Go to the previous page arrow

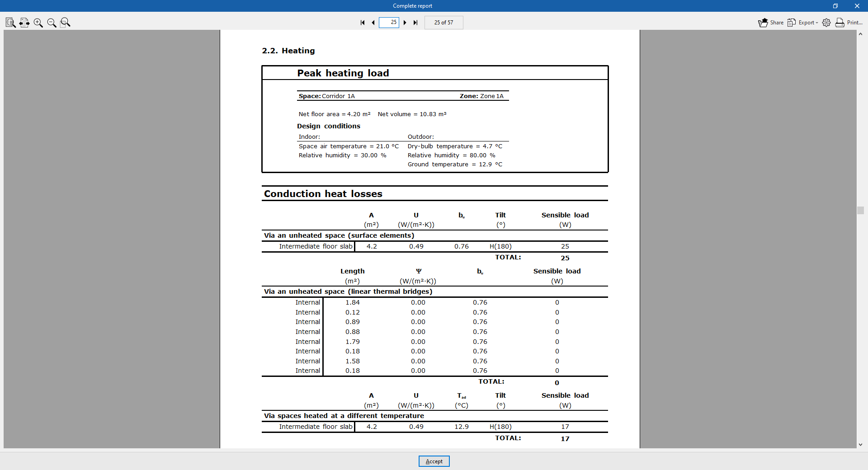(x=373, y=23)
